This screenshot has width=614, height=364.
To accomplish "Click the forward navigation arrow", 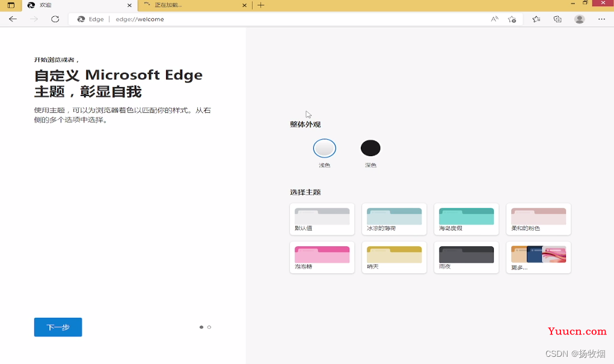I will point(34,19).
